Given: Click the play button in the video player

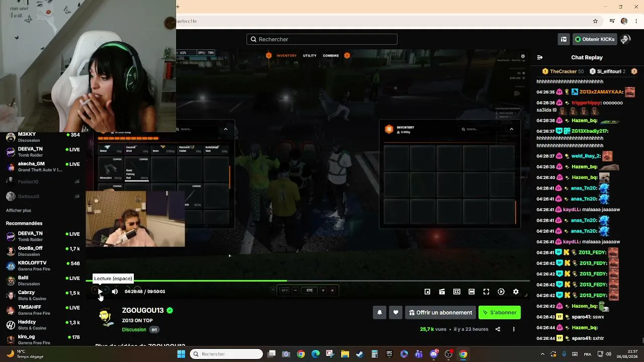Looking at the screenshot, I should click(100, 292).
